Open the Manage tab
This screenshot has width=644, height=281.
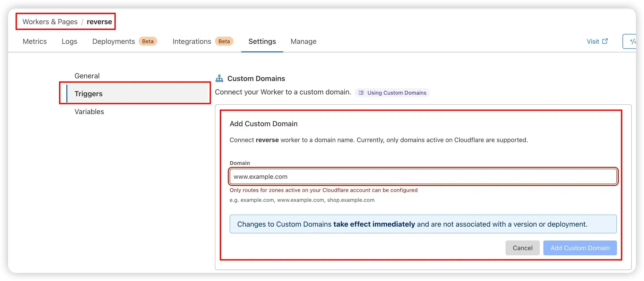[303, 41]
